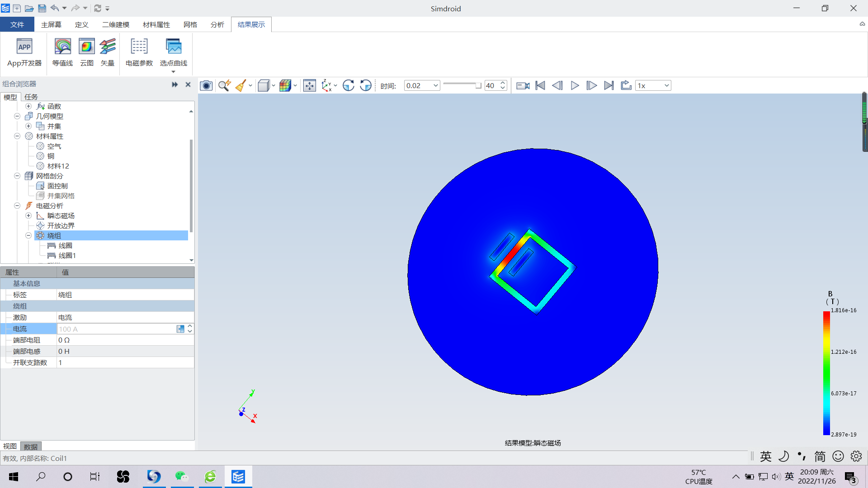Click the 结果展示 tab
This screenshot has height=488, width=868.
pyautogui.click(x=251, y=24)
